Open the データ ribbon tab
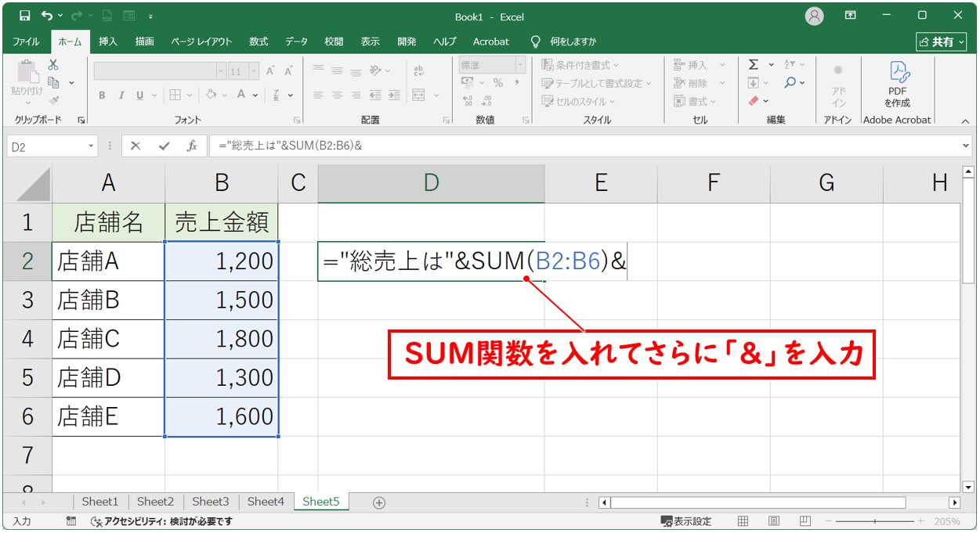The height and width of the screenshot is (533, 980). (x=297, y=41)
